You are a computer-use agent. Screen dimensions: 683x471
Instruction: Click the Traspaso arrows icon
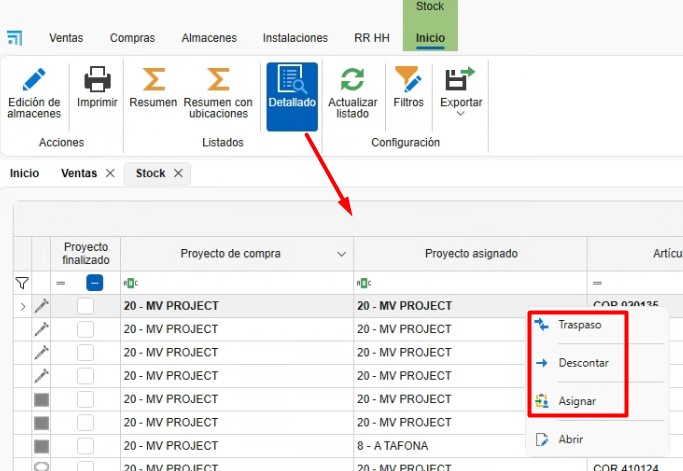[541, 325]
